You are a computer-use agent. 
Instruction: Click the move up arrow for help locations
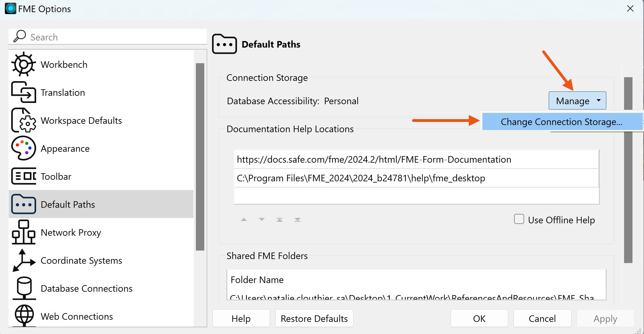click(244, 220)
